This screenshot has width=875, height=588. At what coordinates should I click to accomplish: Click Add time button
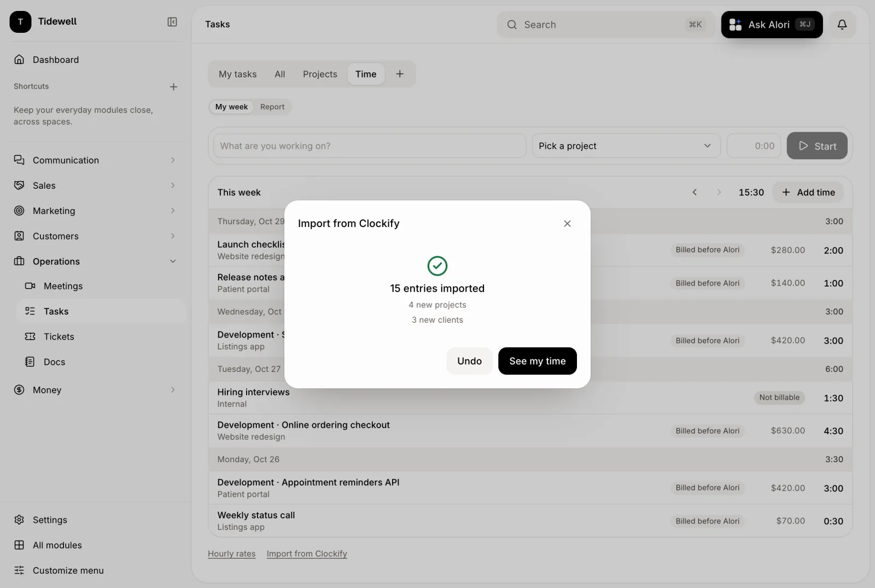808,192
